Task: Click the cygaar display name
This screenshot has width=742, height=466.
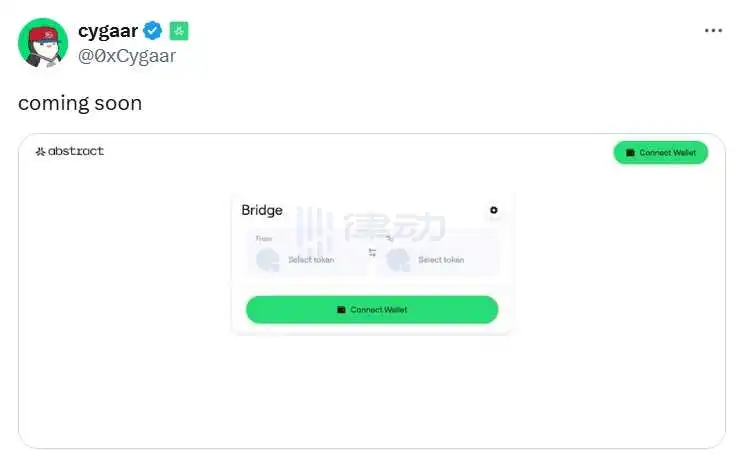Action: pos(107,31)
